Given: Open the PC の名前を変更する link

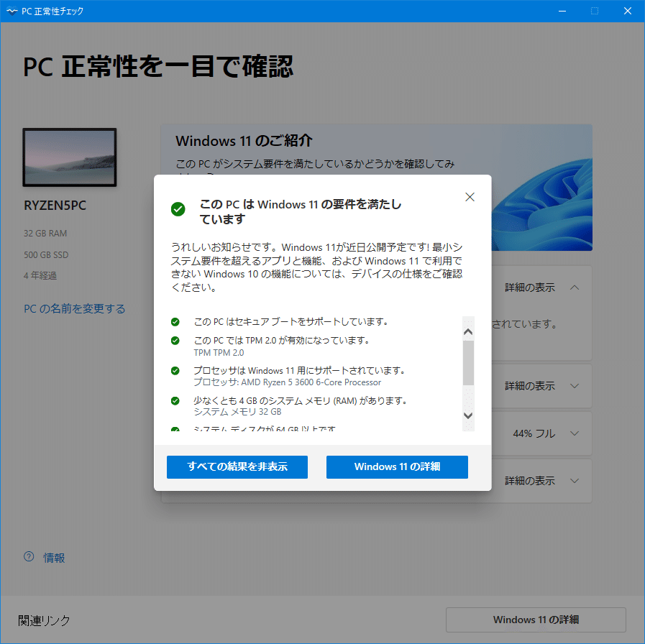Looking at the screenshot, I should (75, 309).
